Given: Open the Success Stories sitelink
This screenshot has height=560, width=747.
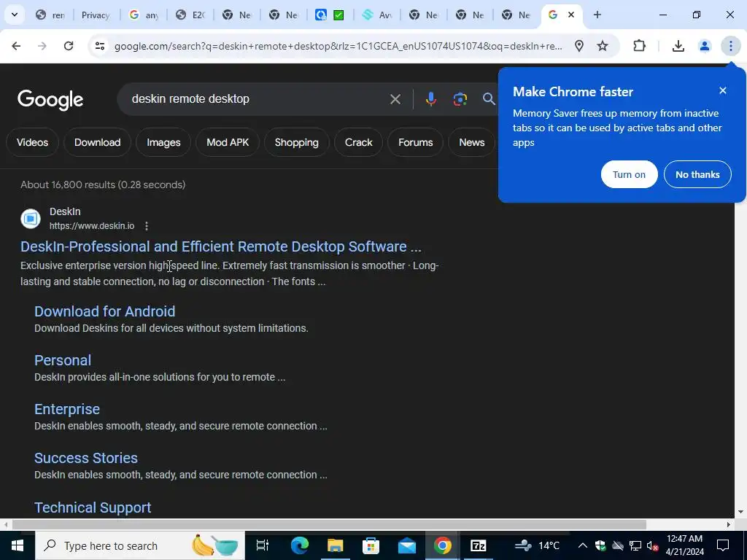Looking at the screenshot, I should point(86,458).
